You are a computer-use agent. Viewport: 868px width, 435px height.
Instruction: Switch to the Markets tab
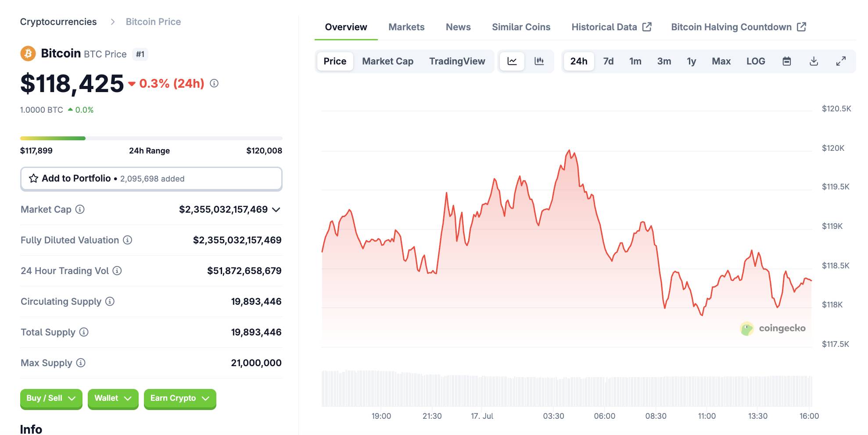[406, 27]
